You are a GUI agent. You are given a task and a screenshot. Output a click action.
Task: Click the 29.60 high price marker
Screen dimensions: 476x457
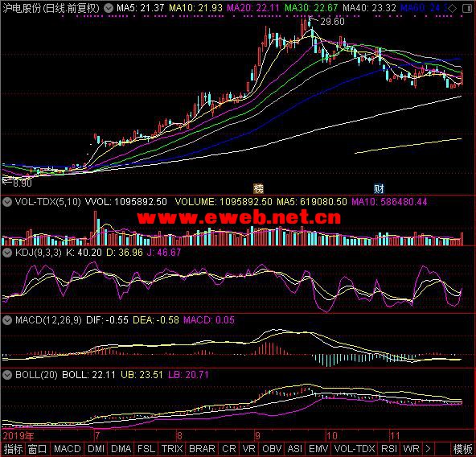pos(332,22)
